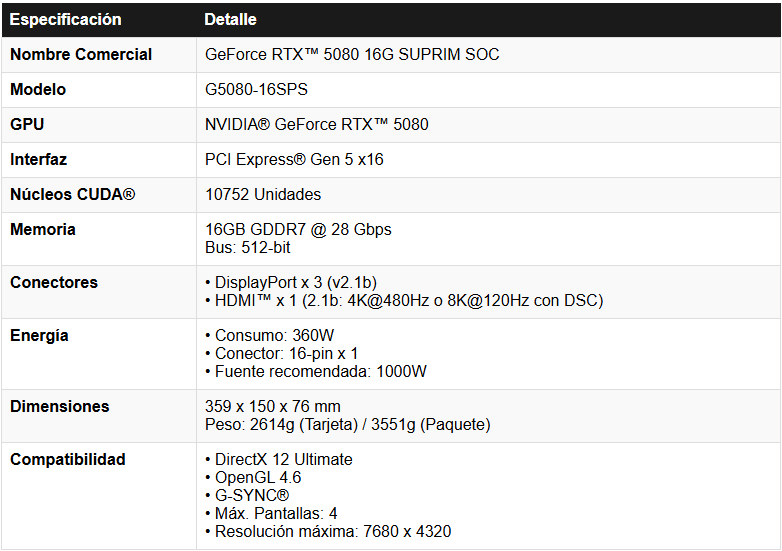The image size is (782, 551).
Task: Click the GPU row label
Action: (x=27, y=124)
